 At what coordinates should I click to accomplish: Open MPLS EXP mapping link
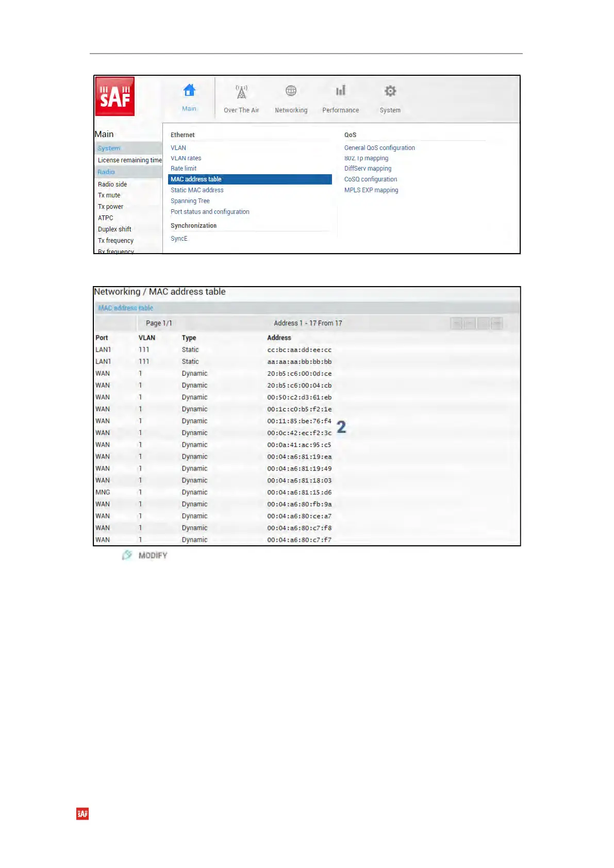371,190
